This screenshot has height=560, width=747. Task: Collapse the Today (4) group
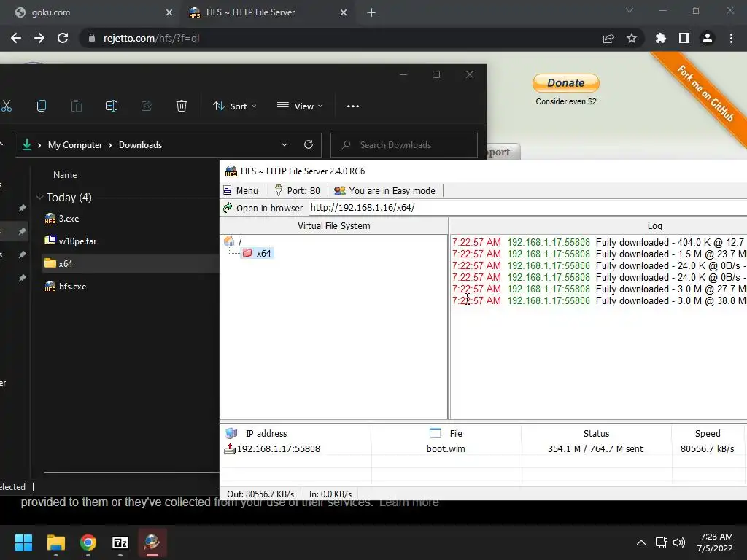tap(40, 197)
